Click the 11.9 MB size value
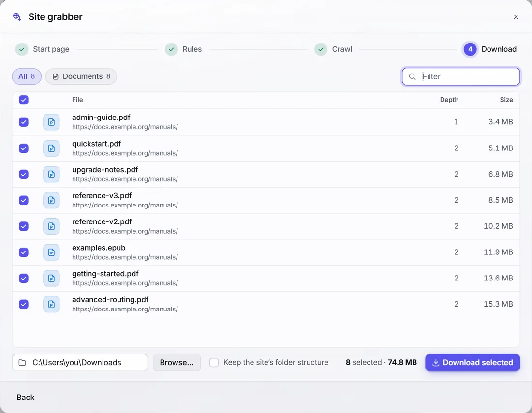 (498, 252)
